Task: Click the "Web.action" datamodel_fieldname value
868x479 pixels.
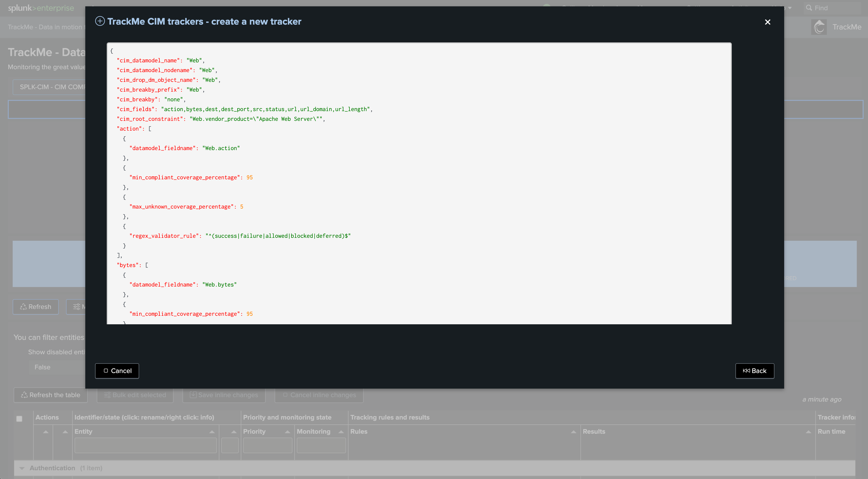Action: point(221,148)
